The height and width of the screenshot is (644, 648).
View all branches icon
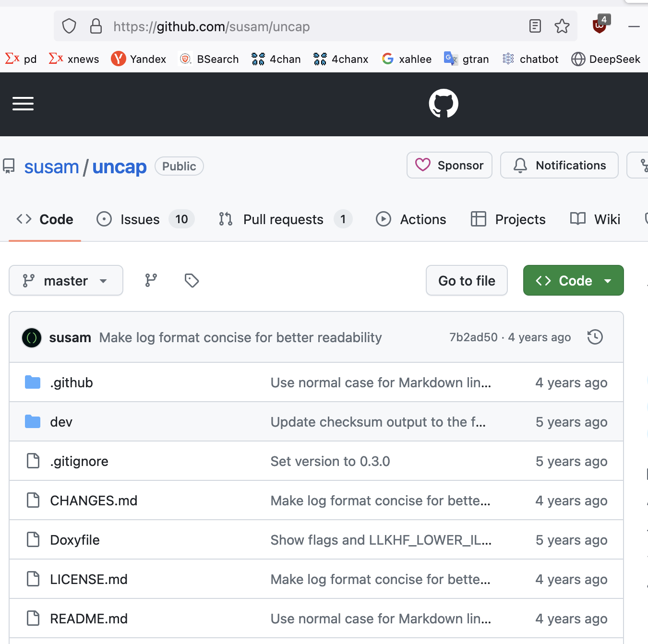(x=151, y=280)
